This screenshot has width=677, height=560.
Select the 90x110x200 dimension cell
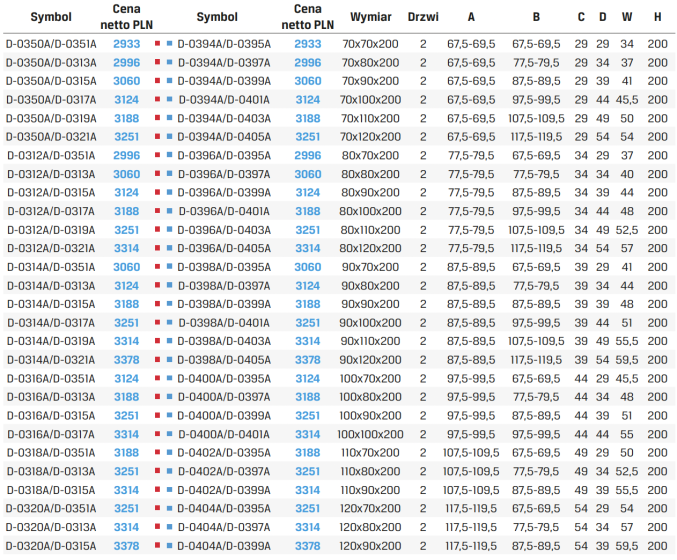370,341
